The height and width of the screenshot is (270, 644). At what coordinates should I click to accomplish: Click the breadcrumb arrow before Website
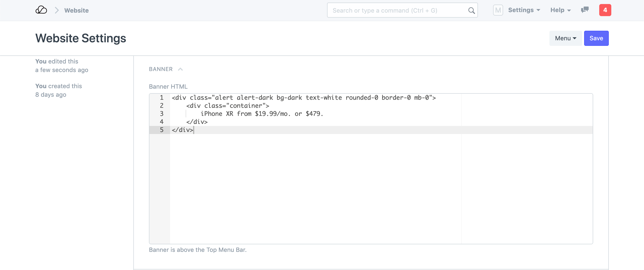(x=57, y=10)
